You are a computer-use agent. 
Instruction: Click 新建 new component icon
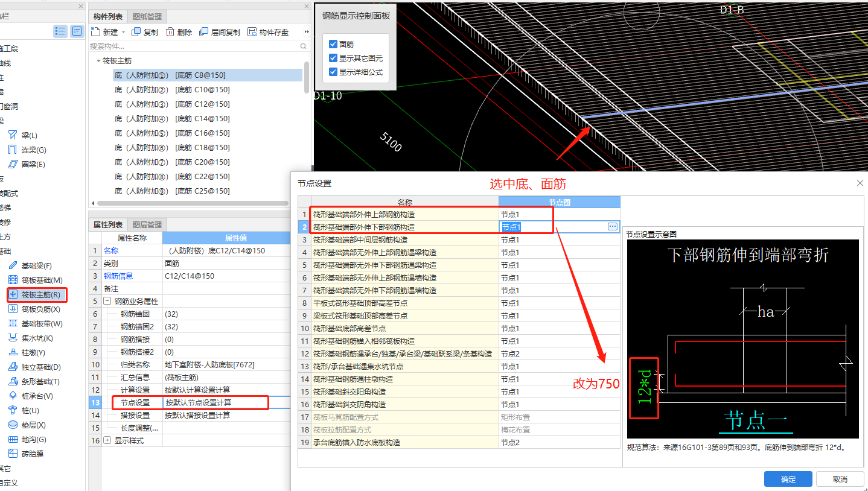pos(95,32)
